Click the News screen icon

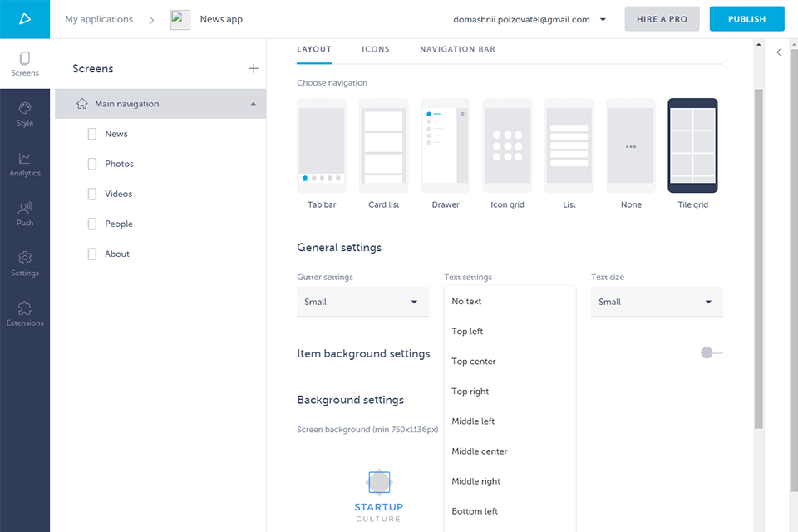92,134
